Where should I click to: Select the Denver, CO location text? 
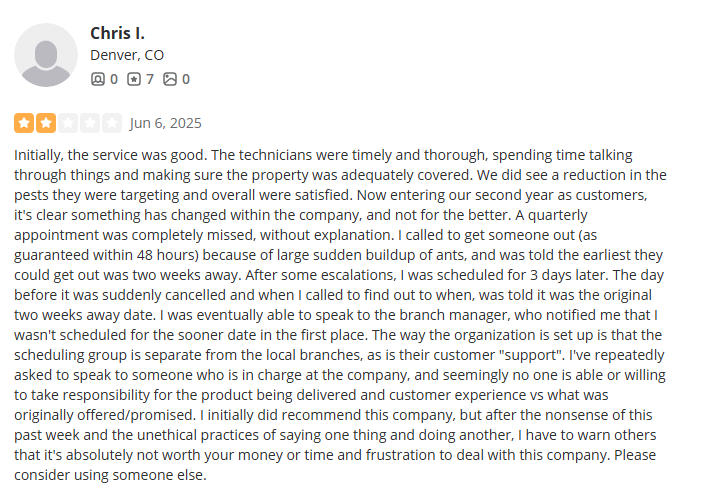(x=127, y=55)
